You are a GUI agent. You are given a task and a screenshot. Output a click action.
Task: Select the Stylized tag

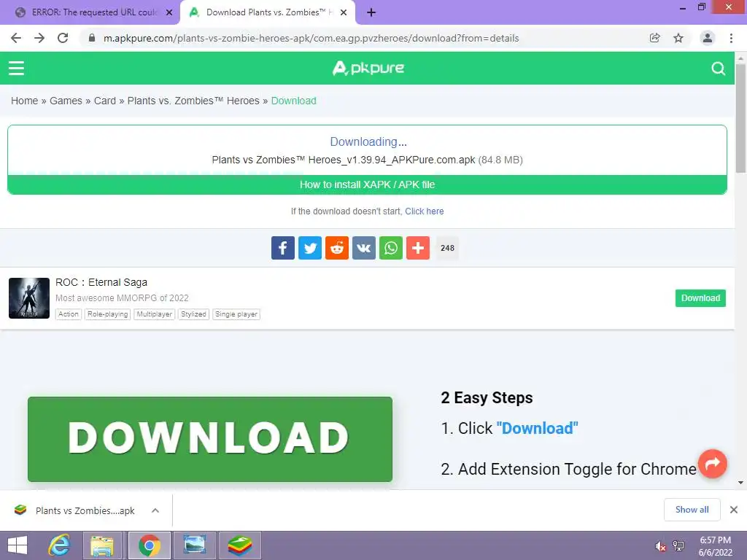tap(193, 314)
